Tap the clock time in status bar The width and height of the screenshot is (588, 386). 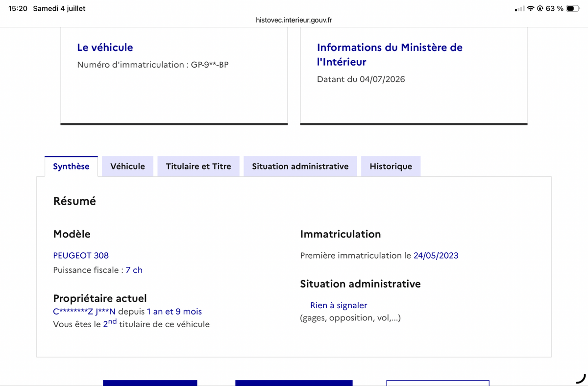point(18,9)
